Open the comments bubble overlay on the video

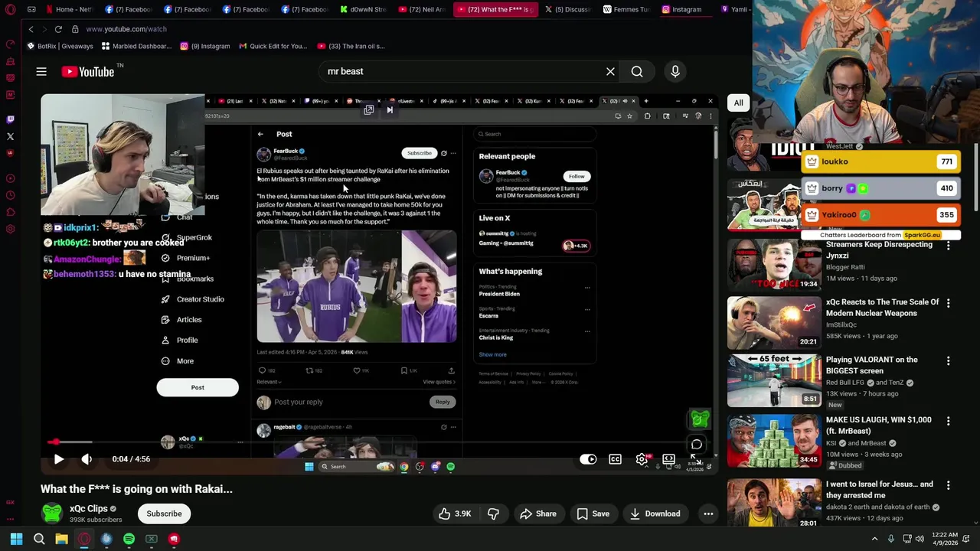[697, 444]
